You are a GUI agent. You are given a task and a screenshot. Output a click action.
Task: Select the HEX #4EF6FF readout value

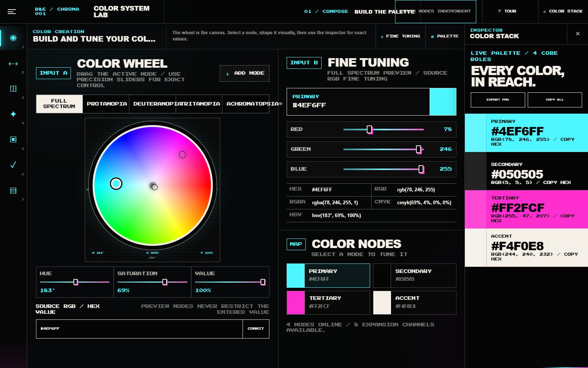(x=322, y=190)
